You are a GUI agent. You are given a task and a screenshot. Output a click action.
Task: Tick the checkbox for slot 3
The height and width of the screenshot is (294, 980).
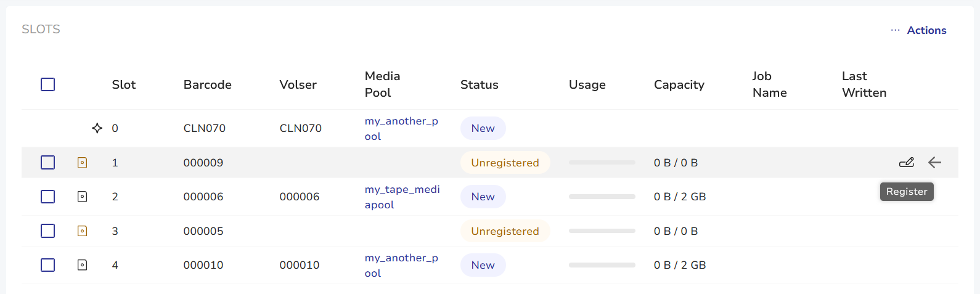click(47, 231)
